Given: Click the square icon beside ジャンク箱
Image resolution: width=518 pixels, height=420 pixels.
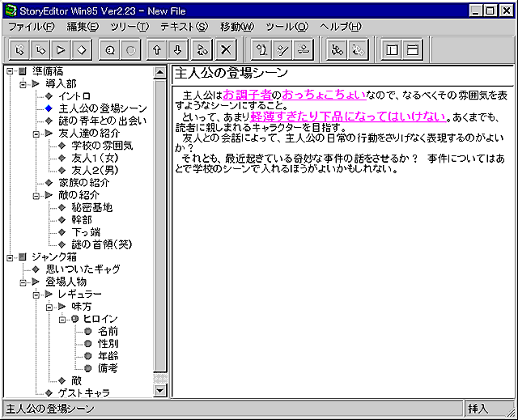Looking at the screenshot, I should coord(23,257).
